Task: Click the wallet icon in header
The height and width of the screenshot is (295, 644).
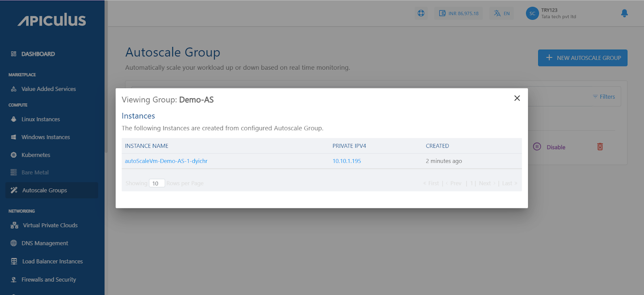Action: pyautogui.click(x=442, y=13)
